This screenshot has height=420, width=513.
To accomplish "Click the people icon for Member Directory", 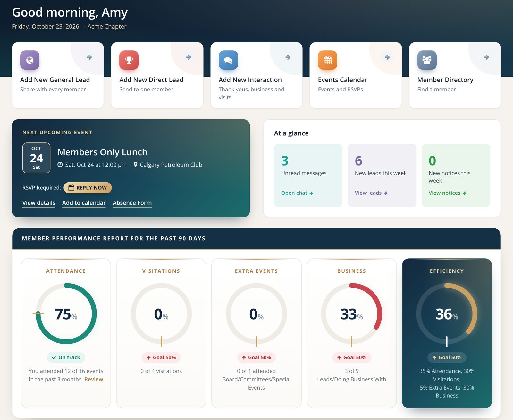I will [x=427, y=60].
